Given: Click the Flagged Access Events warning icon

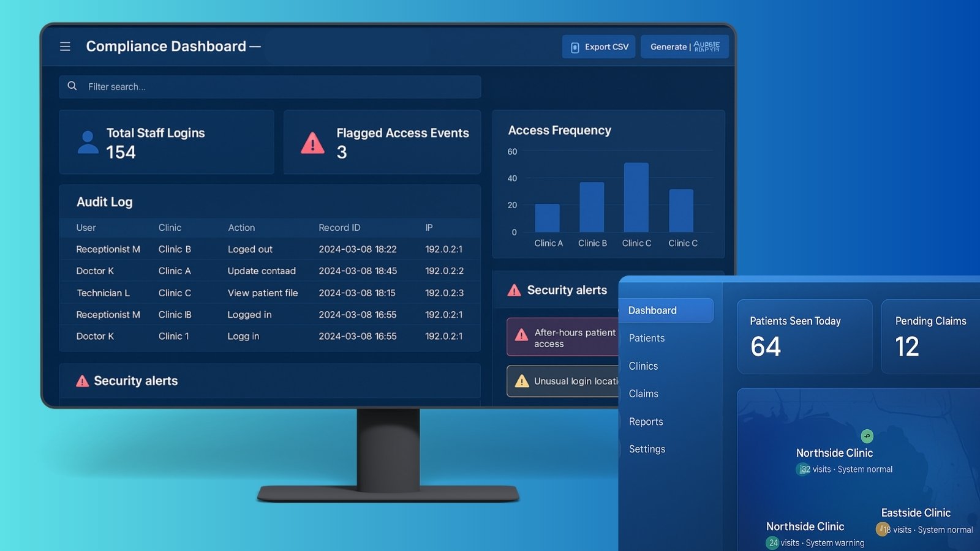Looking at the screenshot, I should click(312, 143).
